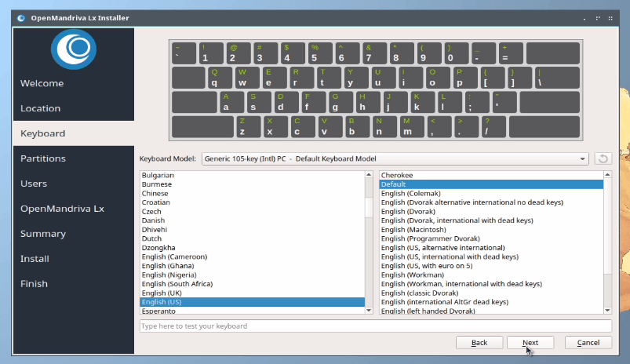Reset keyboard model to default

603,158
